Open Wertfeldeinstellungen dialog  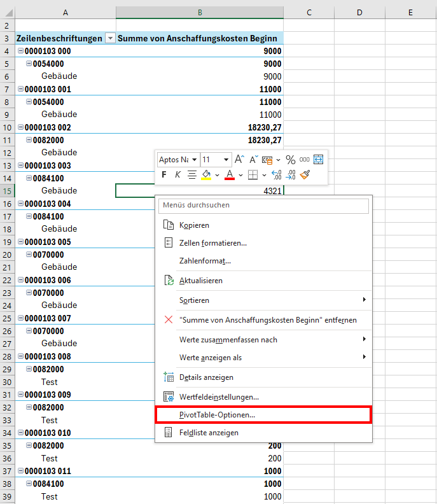click(x=263, y=397)
